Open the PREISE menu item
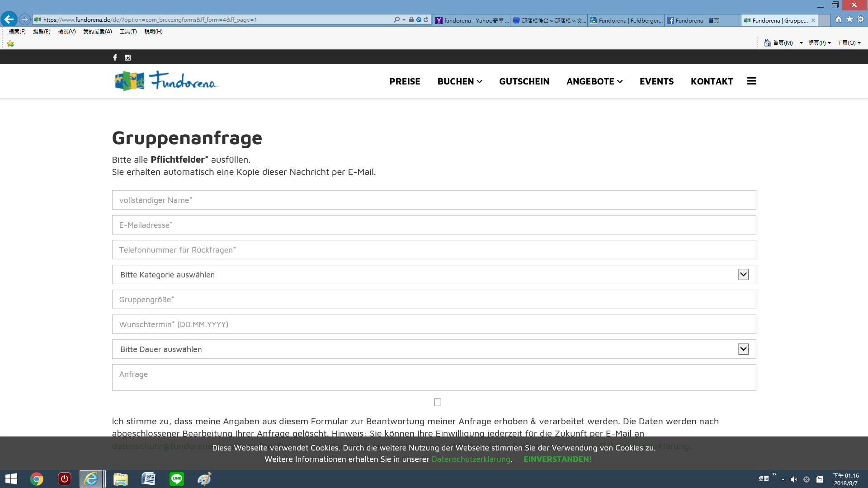This screenshot has height=488, width=868. click(x=405, y=81)
